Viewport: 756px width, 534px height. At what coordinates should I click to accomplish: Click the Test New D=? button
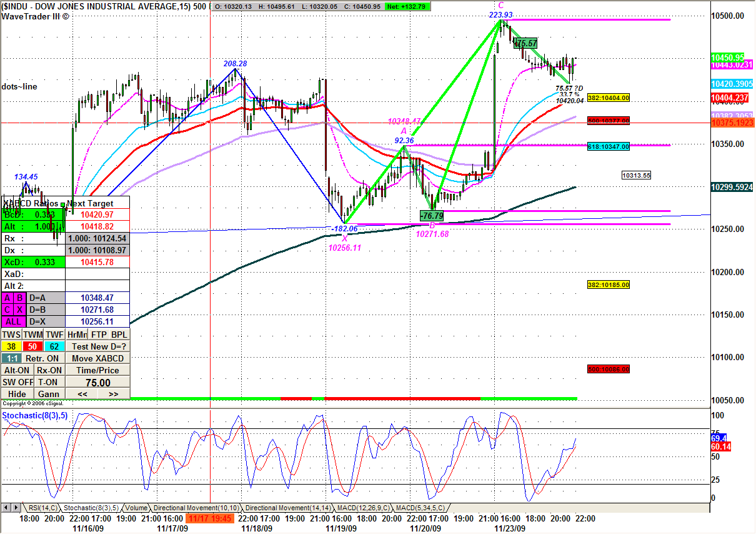[x=98, y=346]
